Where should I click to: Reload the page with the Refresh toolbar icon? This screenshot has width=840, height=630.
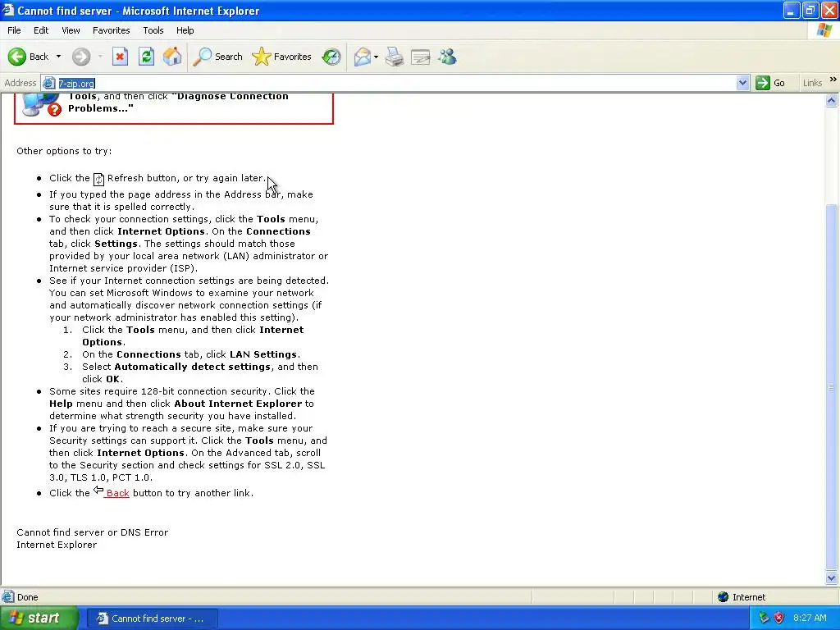(146, 57)
